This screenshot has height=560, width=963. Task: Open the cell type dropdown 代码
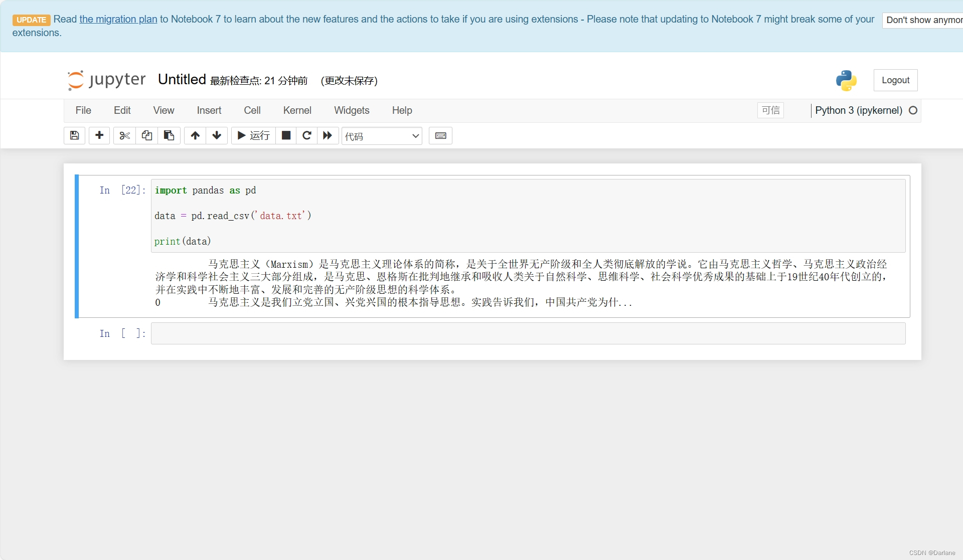382,136
